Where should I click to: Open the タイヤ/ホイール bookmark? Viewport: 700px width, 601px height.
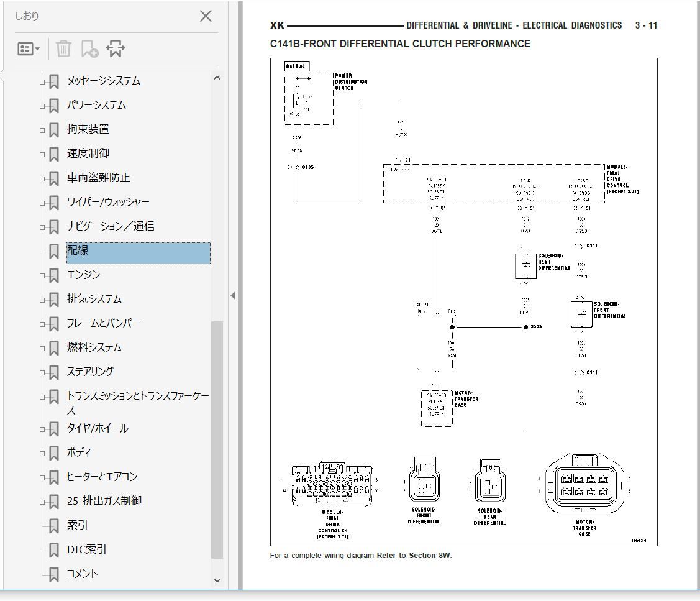98,428
